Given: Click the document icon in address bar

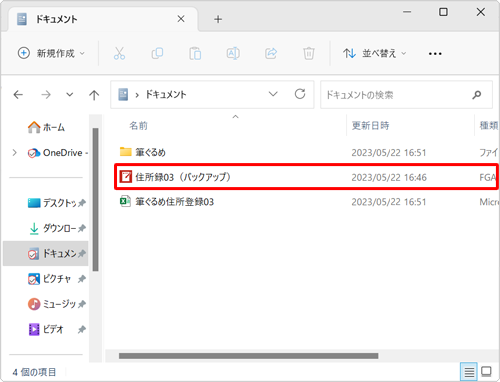Looking at the screenshot, I should (x=123, y=95).
